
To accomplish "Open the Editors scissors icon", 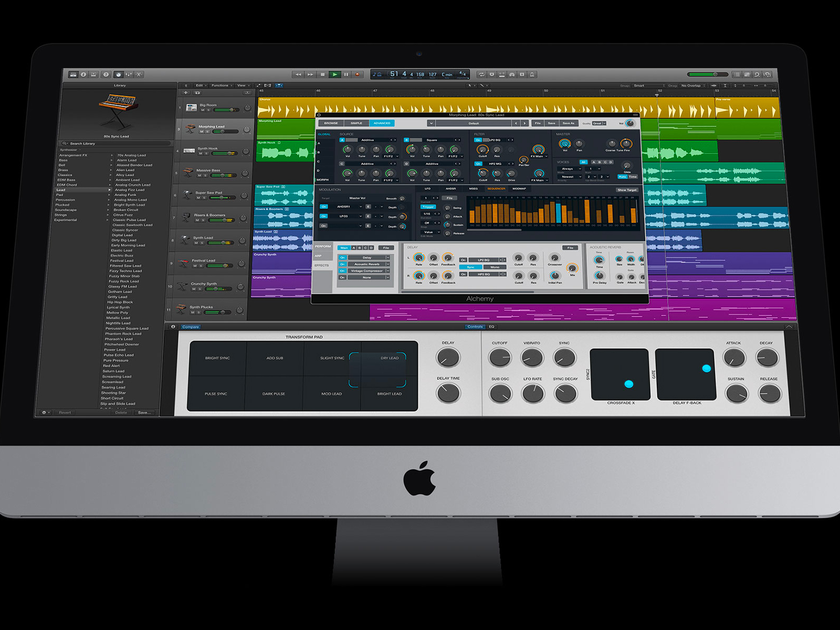I will [139, 75].
